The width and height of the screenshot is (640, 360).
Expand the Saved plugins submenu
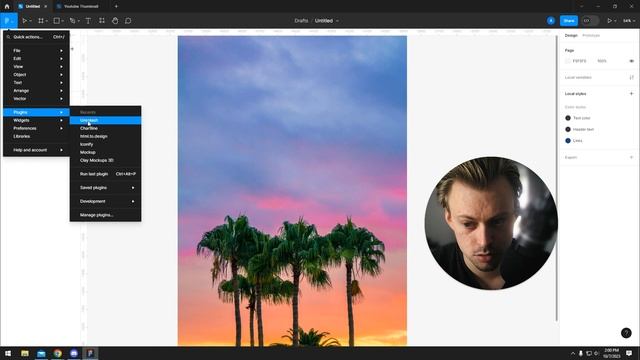click(x=105, y=188)
